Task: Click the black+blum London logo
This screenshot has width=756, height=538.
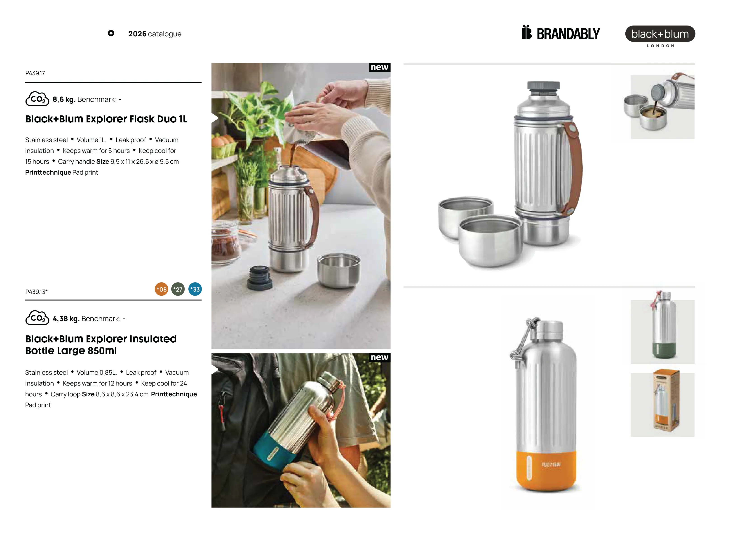Action: [x=660, y=36]
